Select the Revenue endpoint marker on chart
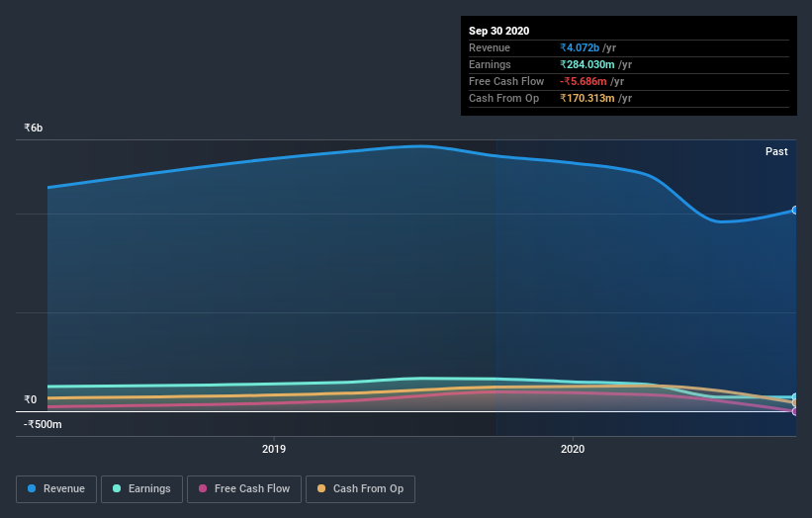The height and width of the screenshot is (518, 812). [794, 211]
